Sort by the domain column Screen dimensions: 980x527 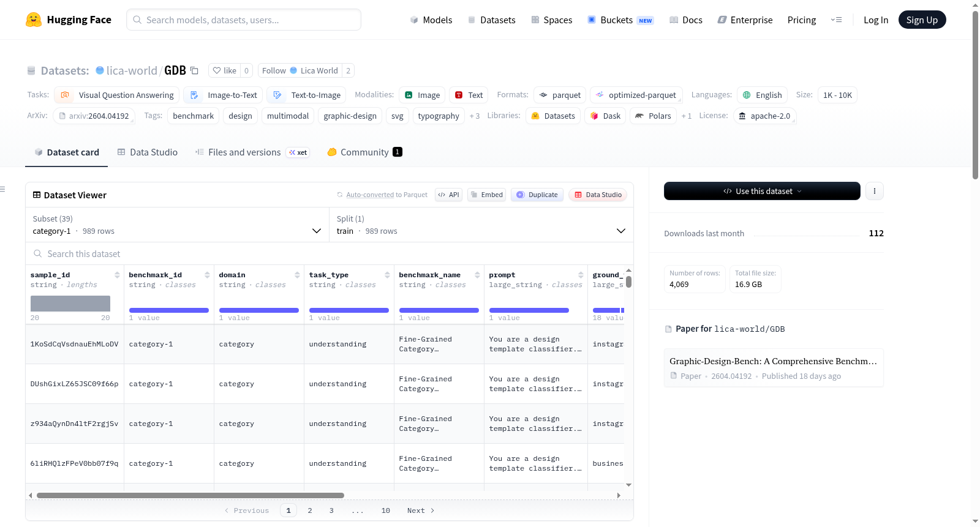point(297,275)
